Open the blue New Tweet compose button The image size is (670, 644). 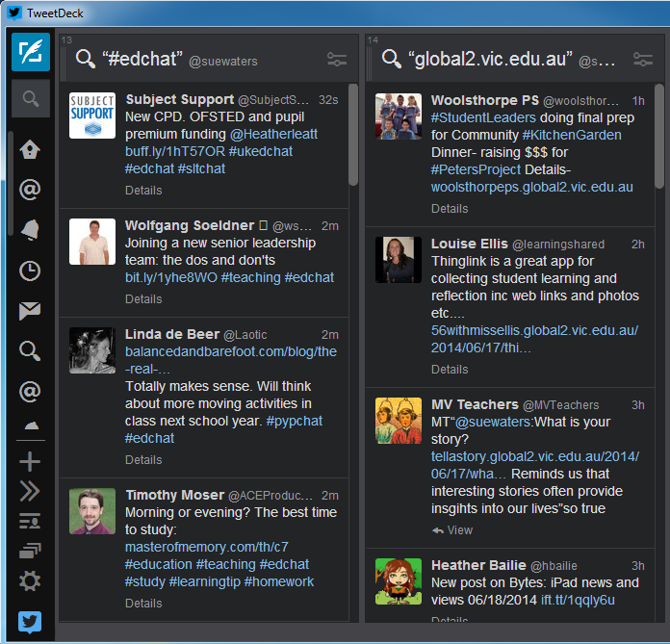pyautogui.click(x=31, y=52)
